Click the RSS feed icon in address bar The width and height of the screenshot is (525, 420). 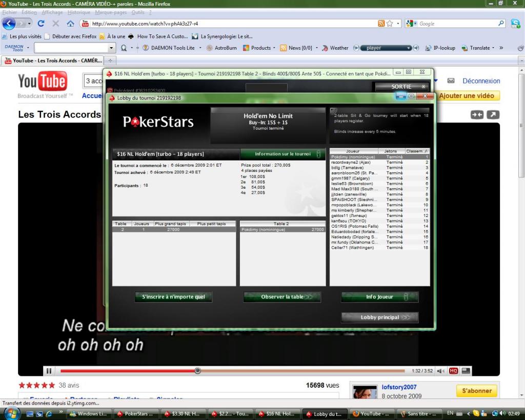tap(381, 24)
